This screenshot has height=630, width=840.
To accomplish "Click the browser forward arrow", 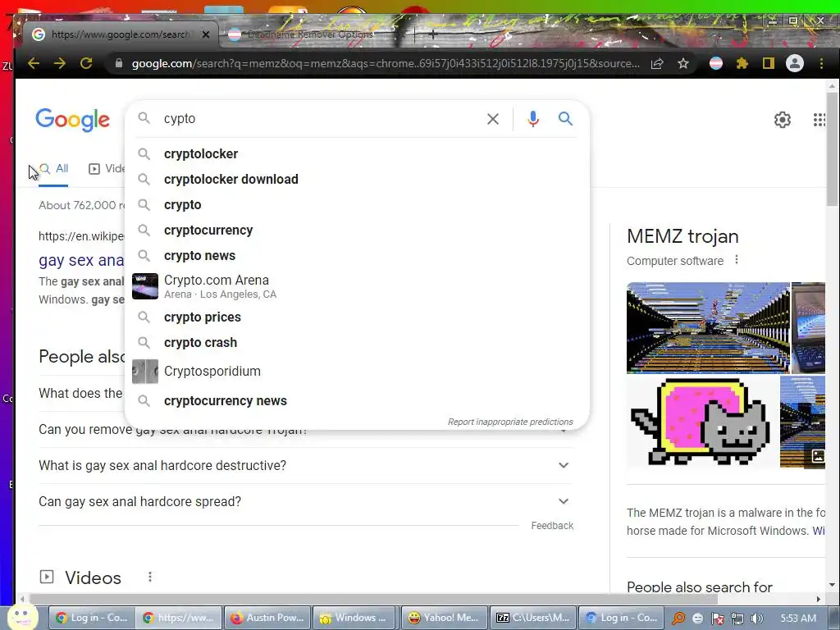I will click(x=59, y=63).
